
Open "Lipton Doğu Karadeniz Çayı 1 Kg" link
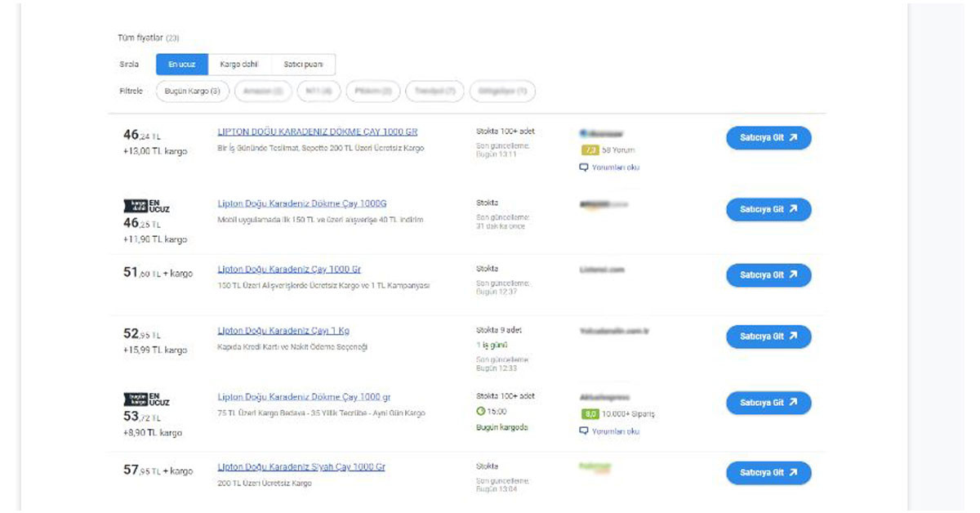283,331
